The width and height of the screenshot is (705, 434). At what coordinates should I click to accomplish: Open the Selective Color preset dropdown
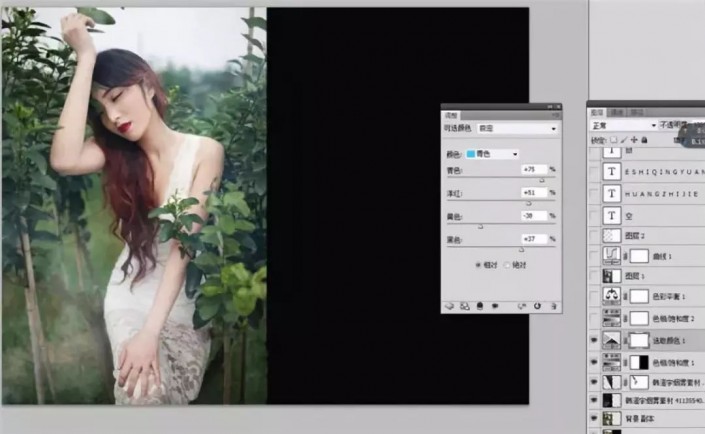[x=518, y=129]
